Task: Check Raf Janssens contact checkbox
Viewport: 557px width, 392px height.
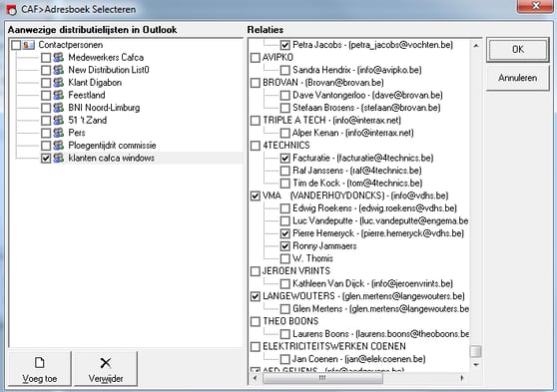Action: tap(284, 171)
